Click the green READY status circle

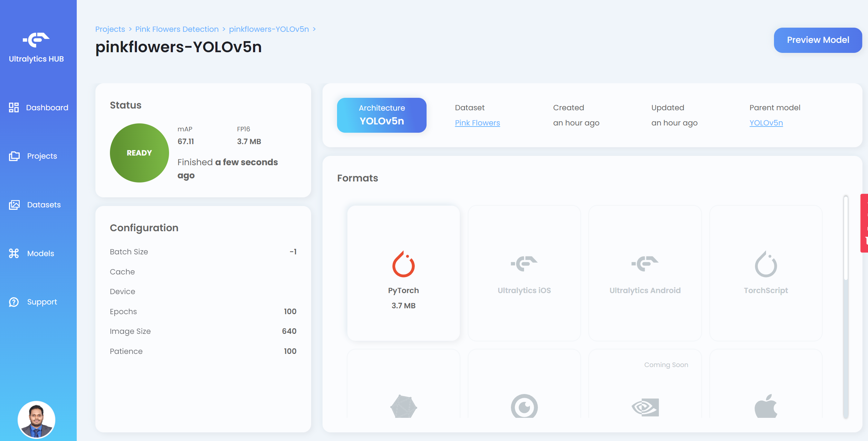(139, 153)
